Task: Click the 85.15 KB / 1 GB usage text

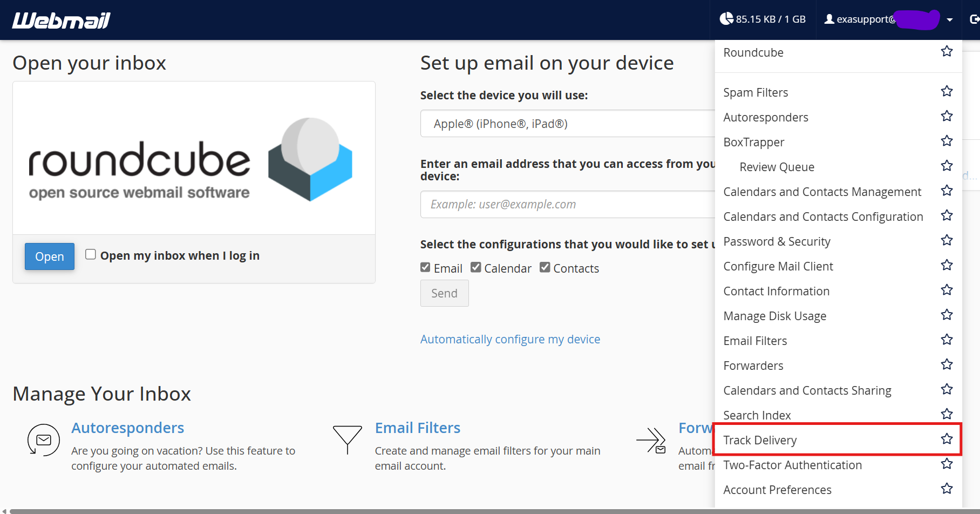Action: [x=771, y=19]
